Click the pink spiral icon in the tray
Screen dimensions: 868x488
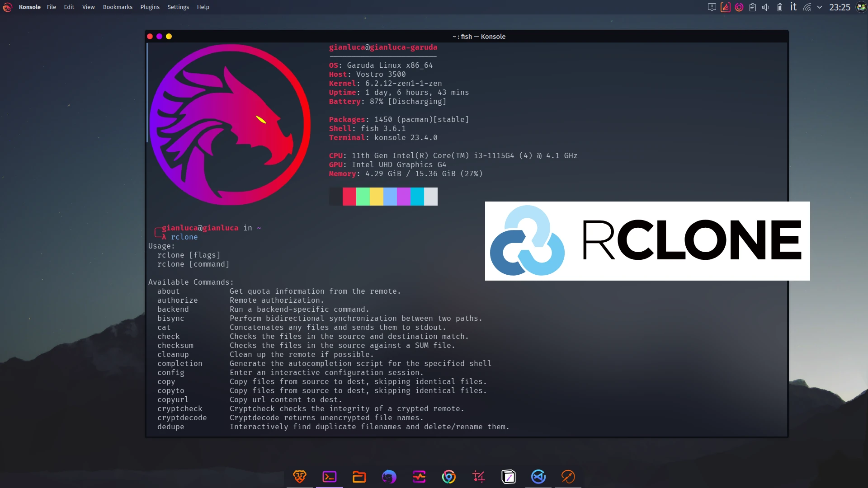pyautogui.click(x=739, y=7)
